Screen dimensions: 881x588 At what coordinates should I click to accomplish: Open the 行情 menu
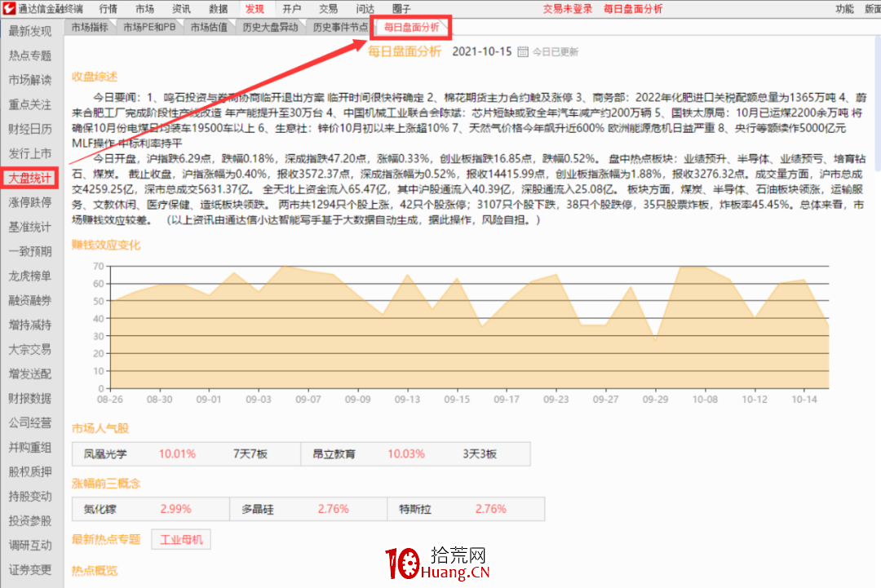(109, 9)
